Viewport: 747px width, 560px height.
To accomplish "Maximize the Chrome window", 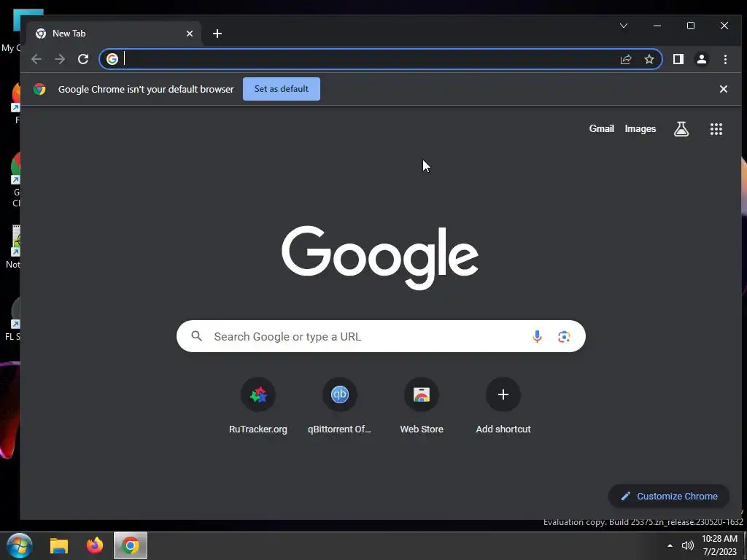I will [x=690, y=26].
